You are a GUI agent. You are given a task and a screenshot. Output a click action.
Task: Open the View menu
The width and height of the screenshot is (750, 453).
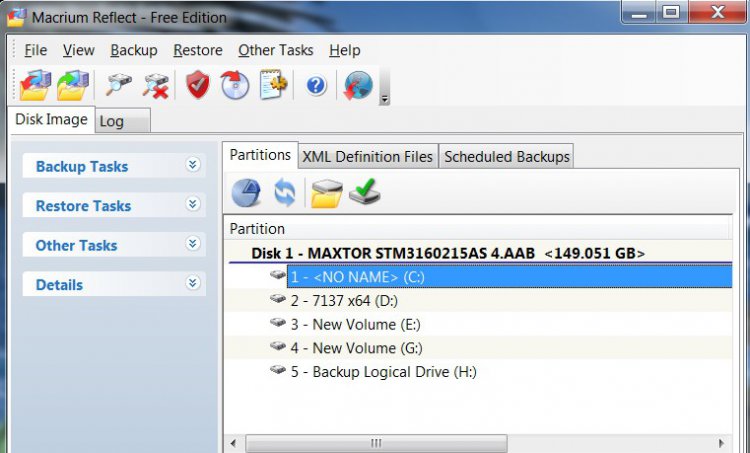coord(78,50)
